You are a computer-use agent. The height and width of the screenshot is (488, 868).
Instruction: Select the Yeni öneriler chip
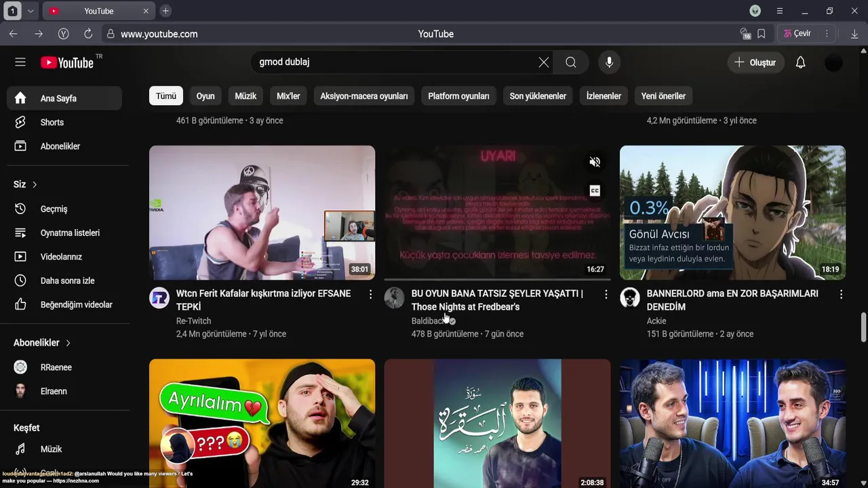tap(663, 96)
